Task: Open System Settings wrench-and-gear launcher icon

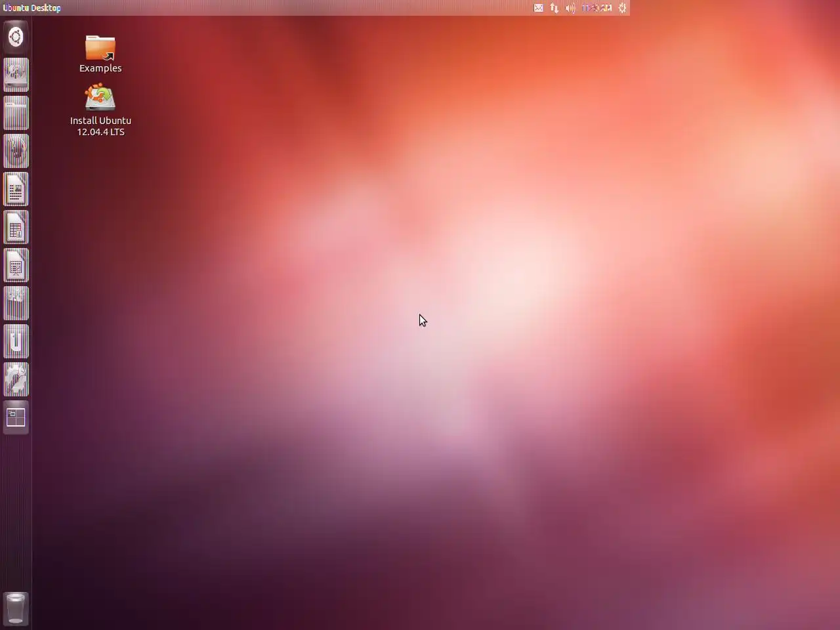Action: pyautogui.click(x=16, y=379)
